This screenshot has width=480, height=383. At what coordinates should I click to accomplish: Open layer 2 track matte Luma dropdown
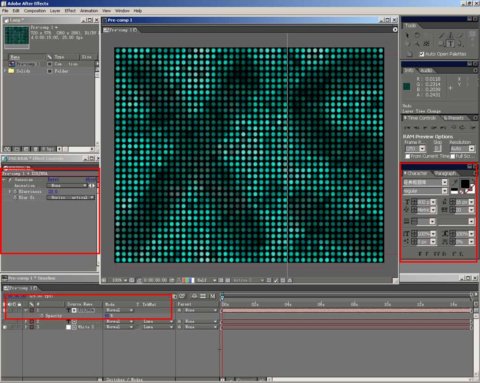158,321
